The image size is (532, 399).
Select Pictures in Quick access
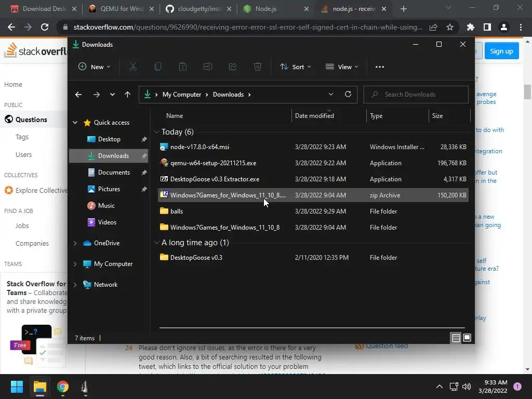point(109,189)
